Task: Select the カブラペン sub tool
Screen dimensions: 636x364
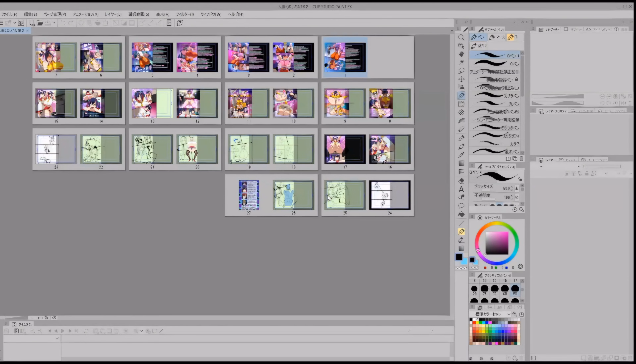Action: (x=495, y=96)
